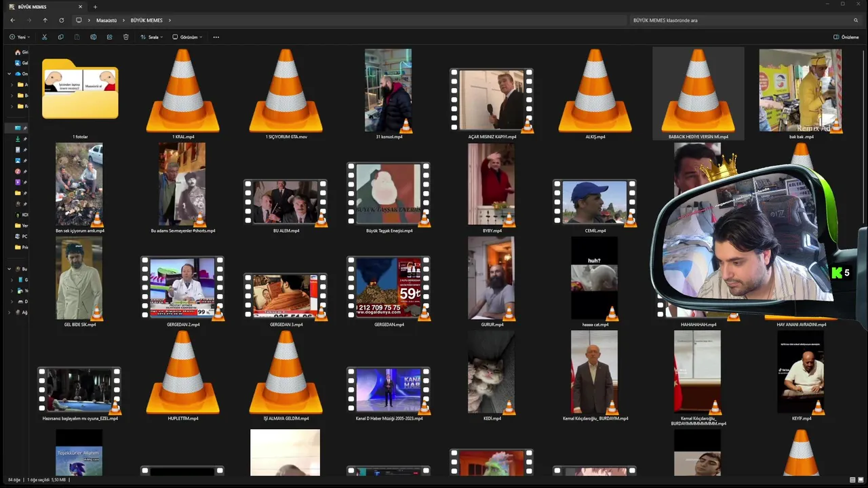Click the Share icon in toolbar
The width and height of the screenshot is (868, 488).
pos(109,37)
